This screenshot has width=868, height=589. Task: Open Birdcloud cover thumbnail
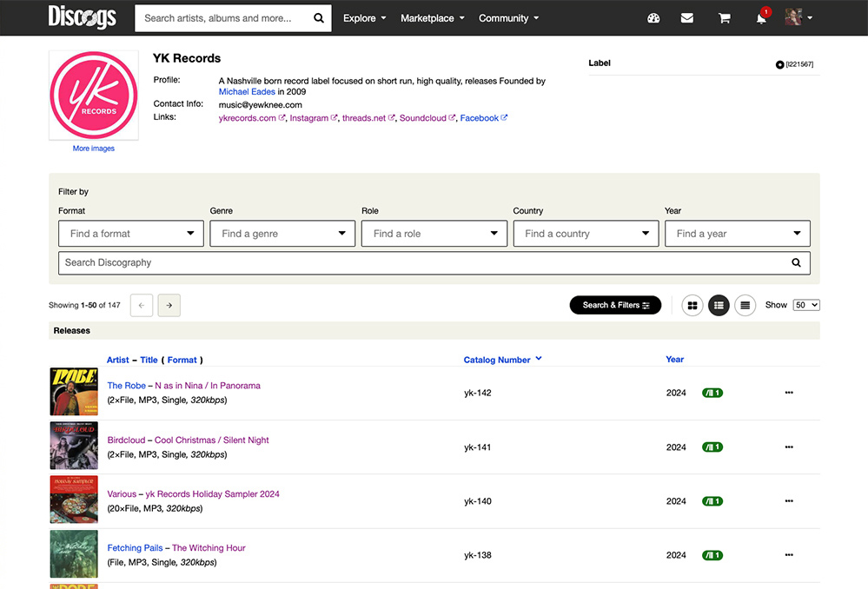point(74,446)
